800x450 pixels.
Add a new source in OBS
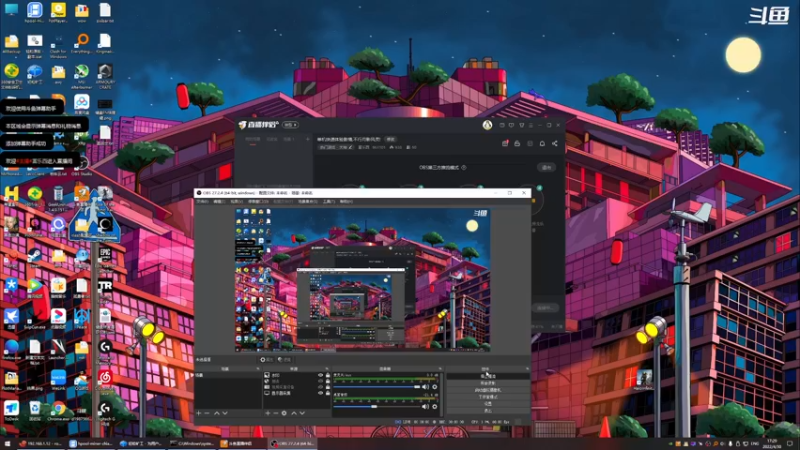point(267,413)
